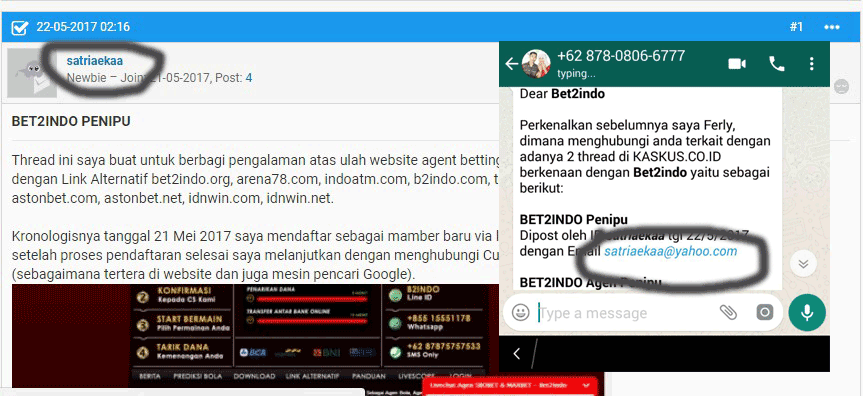Open post number #1 permalink

tap(796, 27)
